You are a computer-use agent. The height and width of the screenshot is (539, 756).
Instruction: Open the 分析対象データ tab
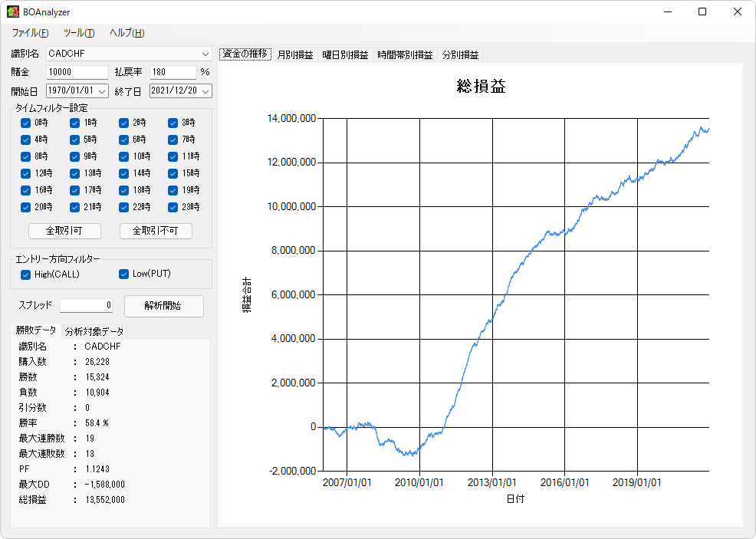[94, 332]
